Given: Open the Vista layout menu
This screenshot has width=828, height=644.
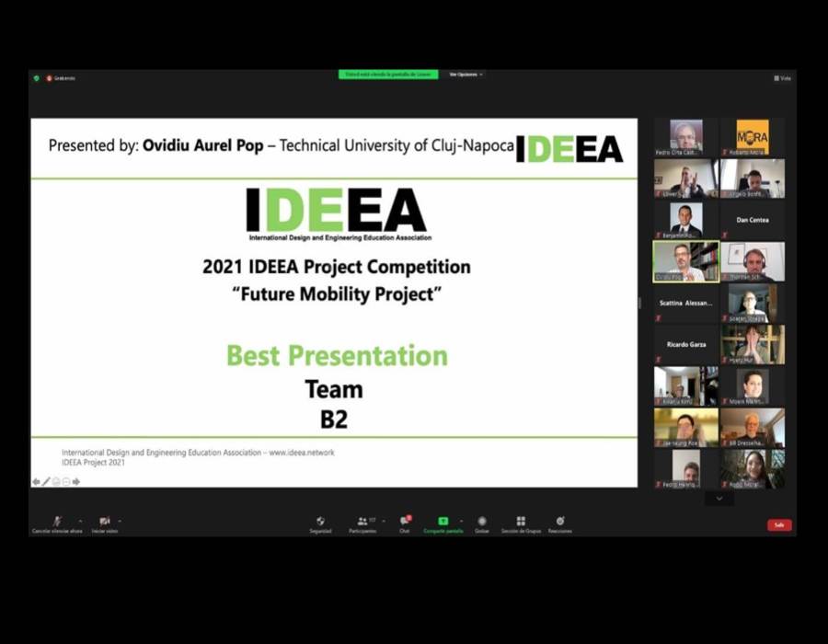Looking at the screenshot, I should point(783,78).
